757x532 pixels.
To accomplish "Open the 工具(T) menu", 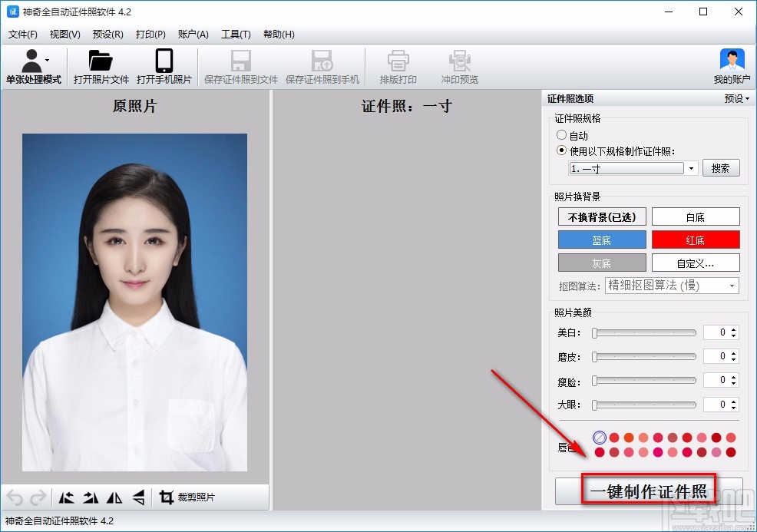I will [x=236, y=35].
